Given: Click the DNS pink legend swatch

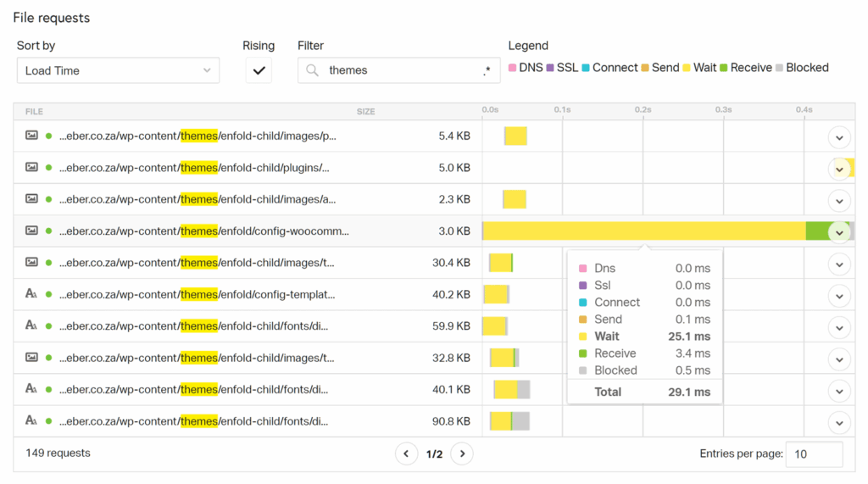Looking at the screenshot, I should tap(513, 68).
